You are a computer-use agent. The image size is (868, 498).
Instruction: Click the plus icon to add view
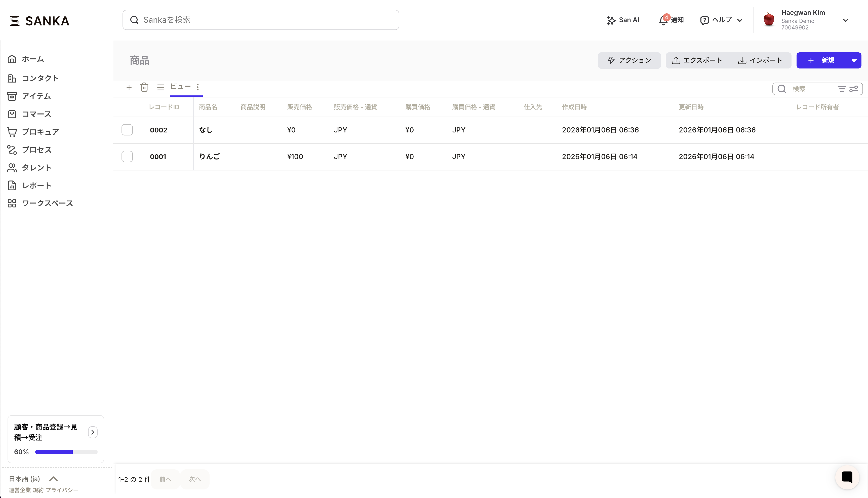[x=129, y=88]
